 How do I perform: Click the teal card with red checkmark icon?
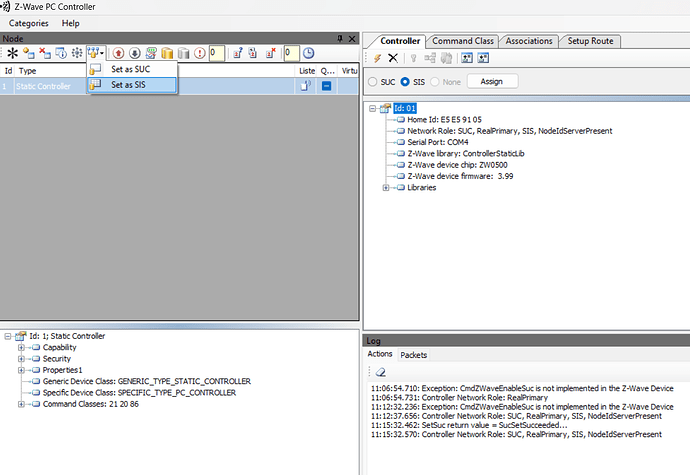point(151,53)
